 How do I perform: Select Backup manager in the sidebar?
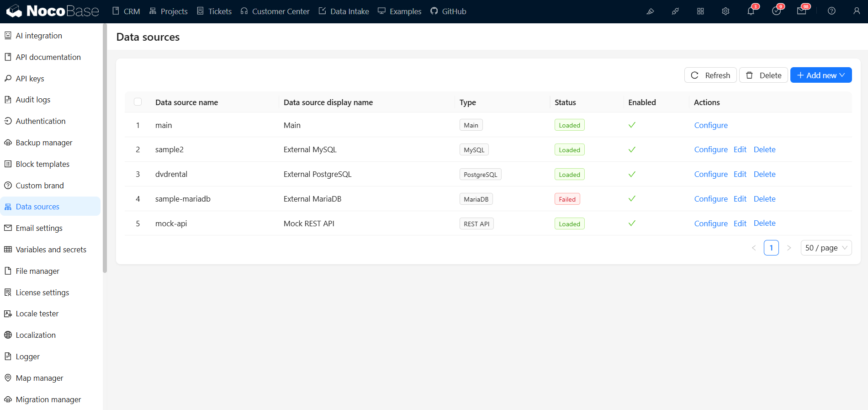[44, 143]
